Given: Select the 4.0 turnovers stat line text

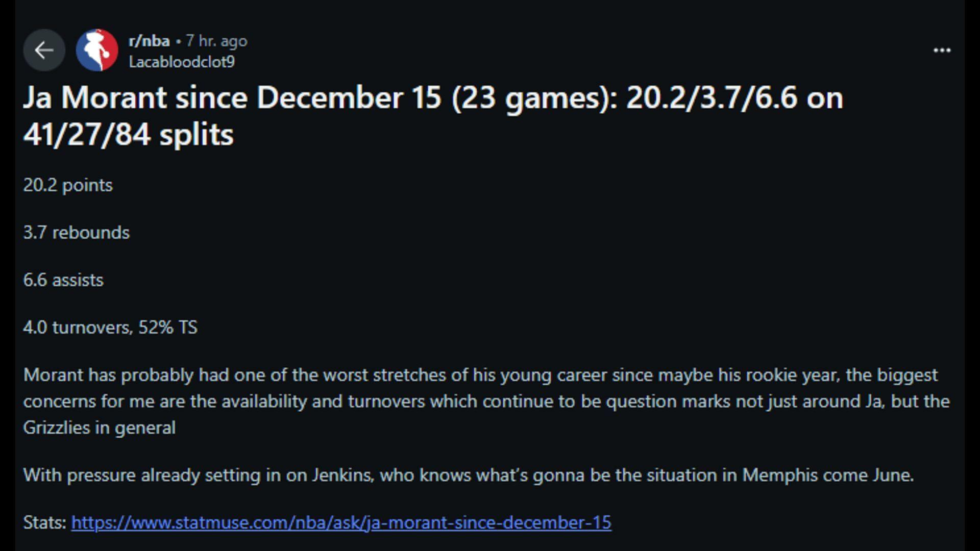Looking at the screenshot, I should (111, 327).
